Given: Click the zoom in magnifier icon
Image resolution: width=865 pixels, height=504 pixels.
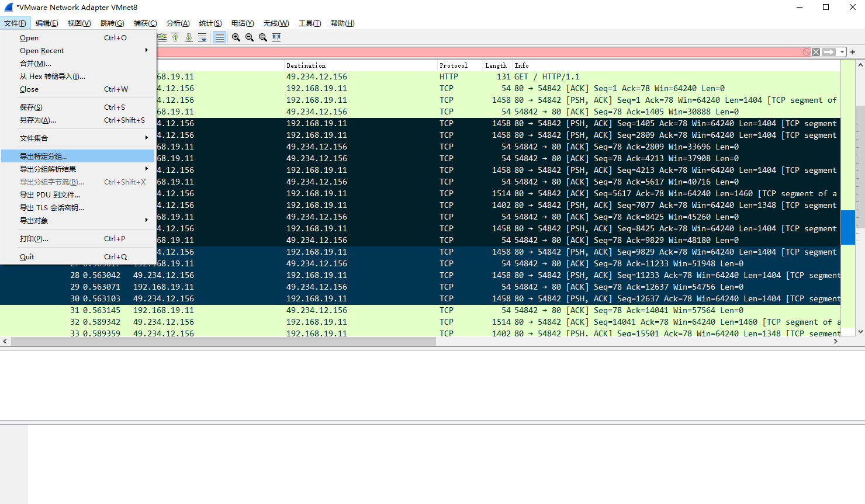Looking at the screenshot, I should click(x=236, y=37).
